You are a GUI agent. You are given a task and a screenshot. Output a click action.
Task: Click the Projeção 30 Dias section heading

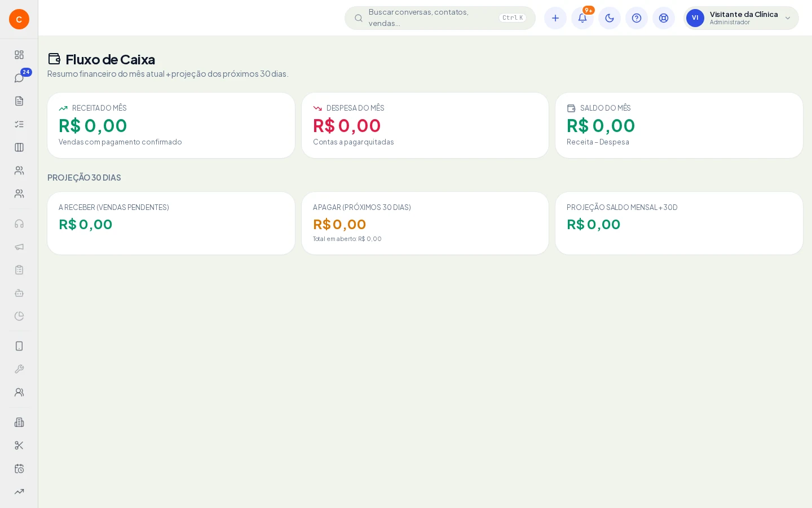tap(84, 178)
